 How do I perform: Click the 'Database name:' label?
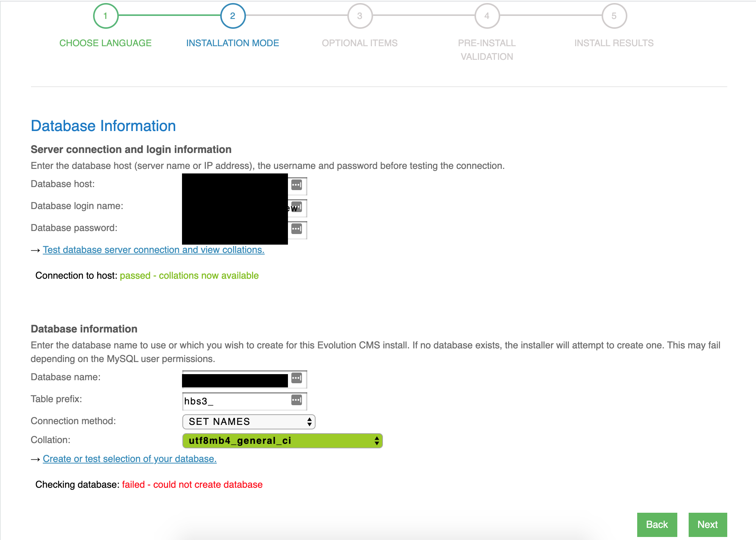point(66,377)
